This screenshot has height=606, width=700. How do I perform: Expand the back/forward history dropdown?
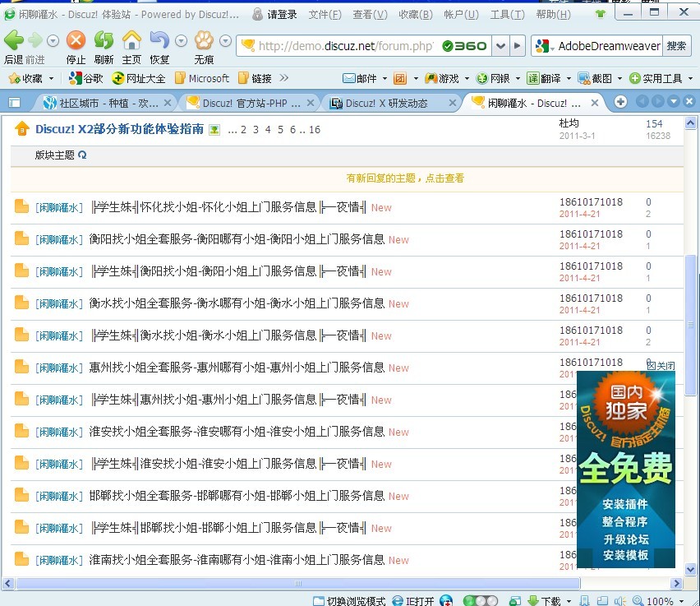point(53,41)
